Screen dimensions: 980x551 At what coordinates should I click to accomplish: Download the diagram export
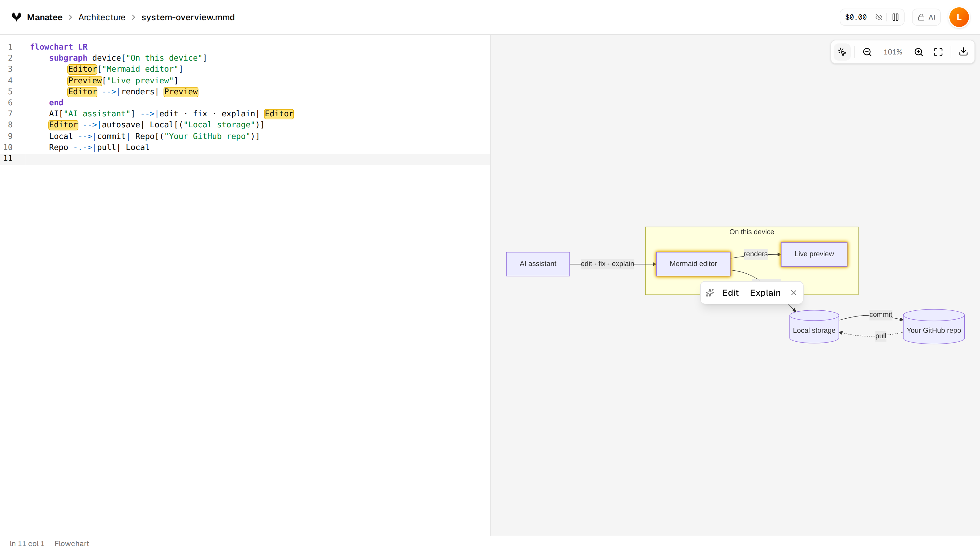point(963,52)
